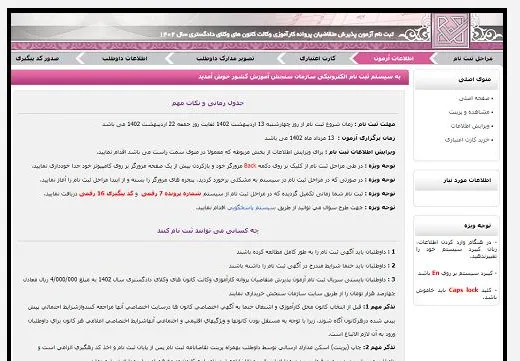Click the red 'Caps lock' sidebar text

coord(463,290)
